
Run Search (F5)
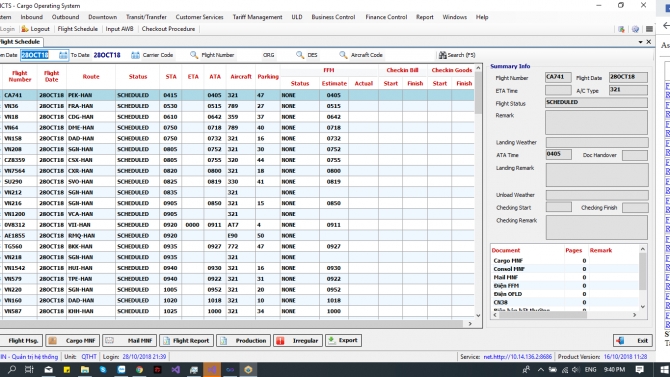coord(457,55)
